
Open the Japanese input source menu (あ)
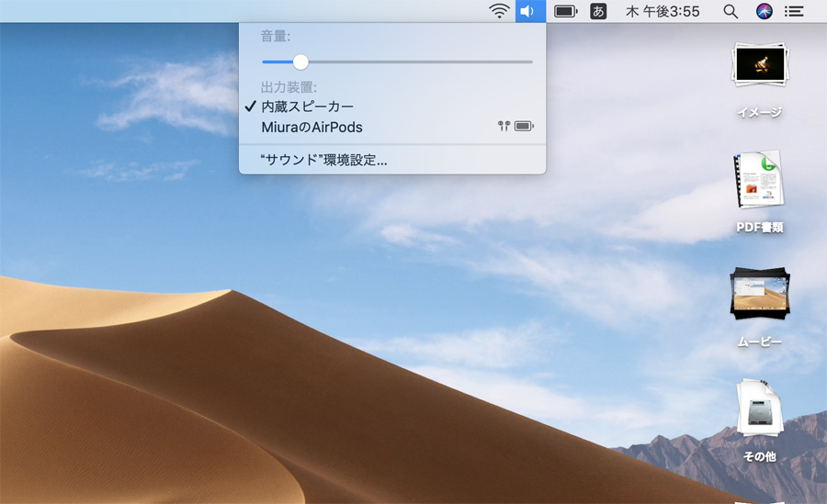pyautogui.click(x=598, y=11)
